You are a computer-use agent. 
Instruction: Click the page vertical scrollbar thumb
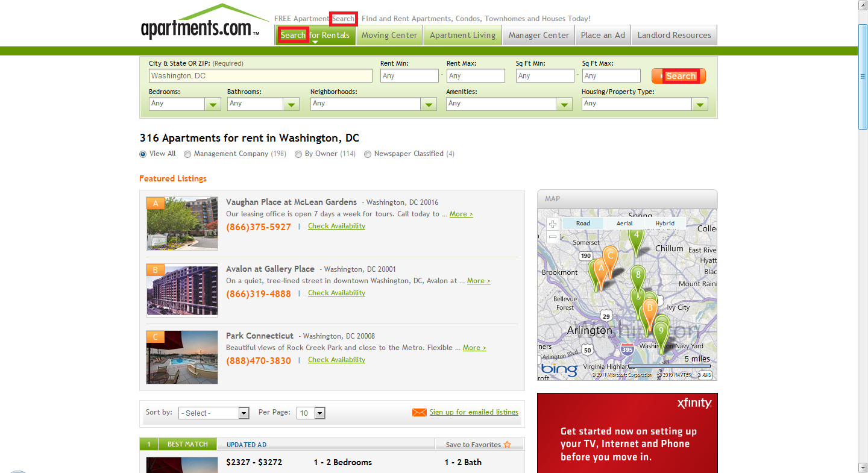[x=863, y=77]
